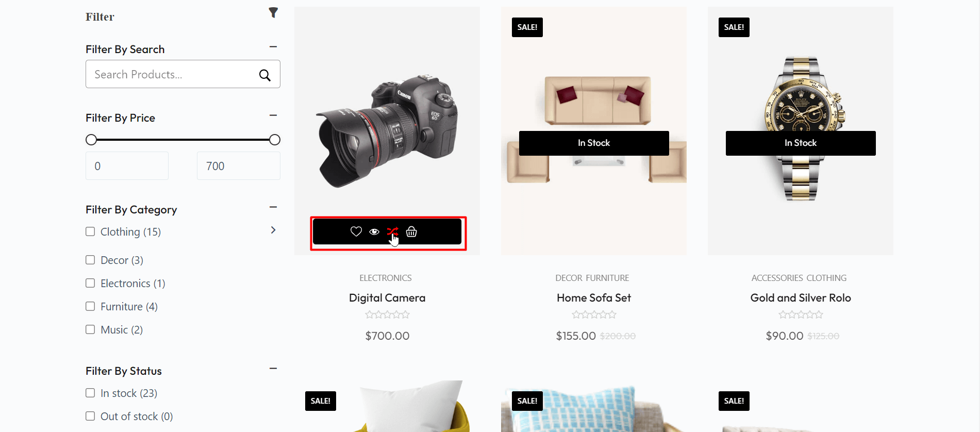
Task: Open quick view eye icon on camera
Action: coord(374,231)
